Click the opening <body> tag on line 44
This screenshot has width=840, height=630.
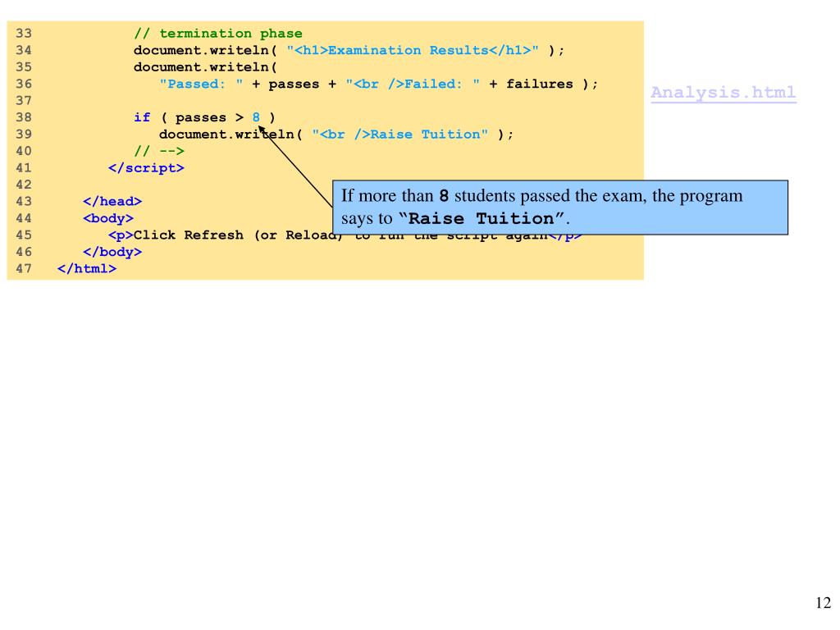click(x=108, y=218)
